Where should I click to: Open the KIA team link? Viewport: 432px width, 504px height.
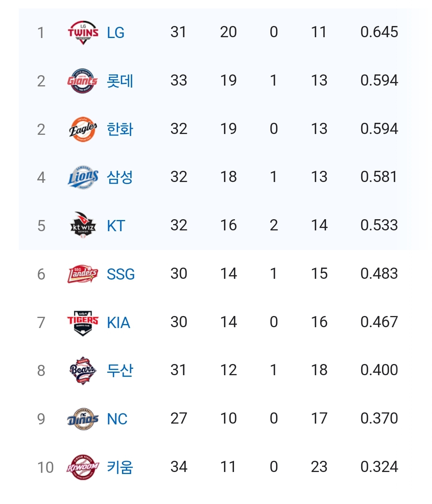click(118, 323)
